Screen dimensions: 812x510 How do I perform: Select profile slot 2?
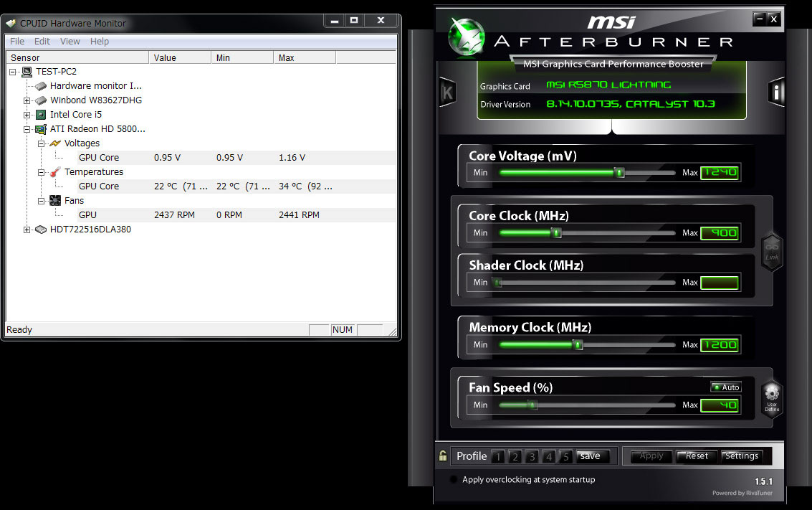[x=515, y=456]
